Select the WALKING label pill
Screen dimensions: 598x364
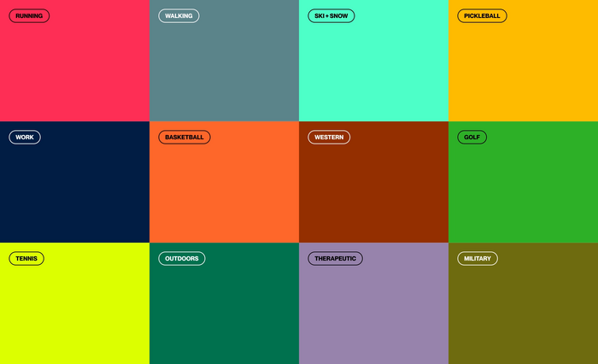179,16
